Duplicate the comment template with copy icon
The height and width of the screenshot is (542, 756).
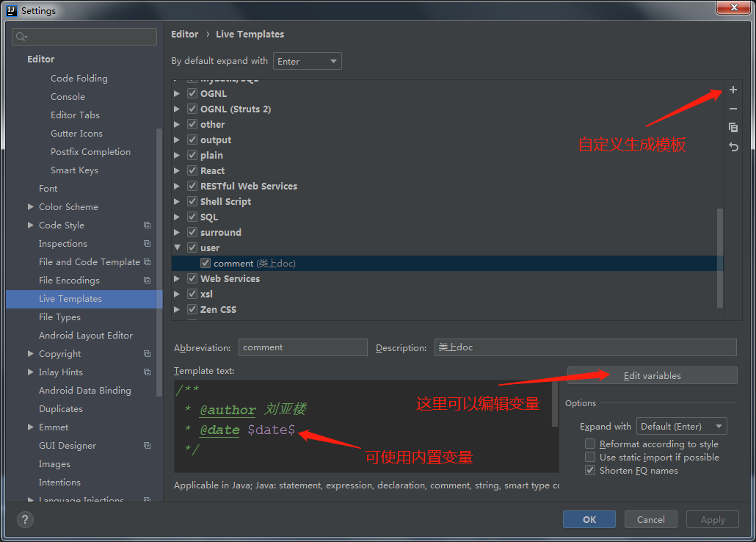733,127
